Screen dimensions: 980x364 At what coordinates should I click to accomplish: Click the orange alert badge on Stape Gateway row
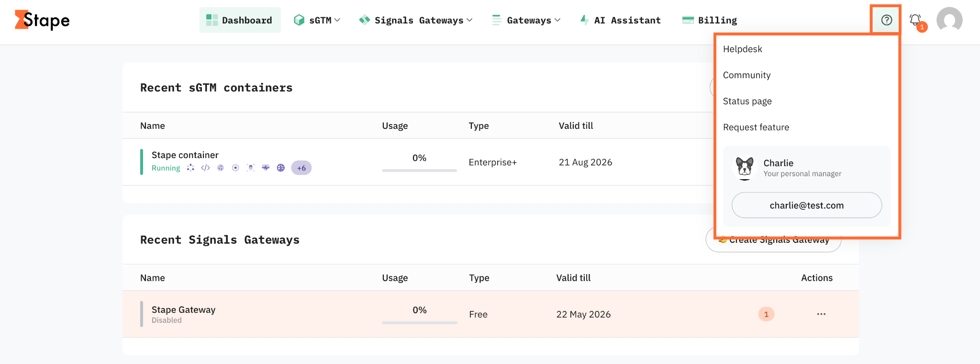click(766, 314)
